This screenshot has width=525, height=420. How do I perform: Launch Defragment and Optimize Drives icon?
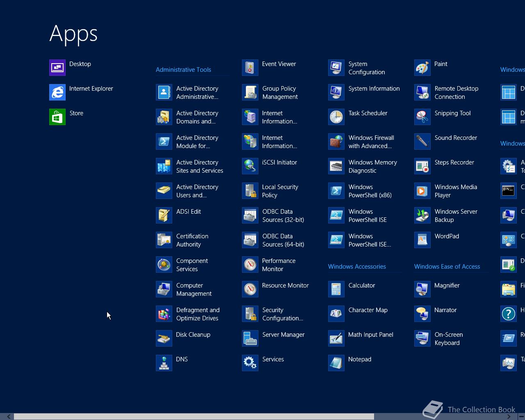click(x=164, y=314)
